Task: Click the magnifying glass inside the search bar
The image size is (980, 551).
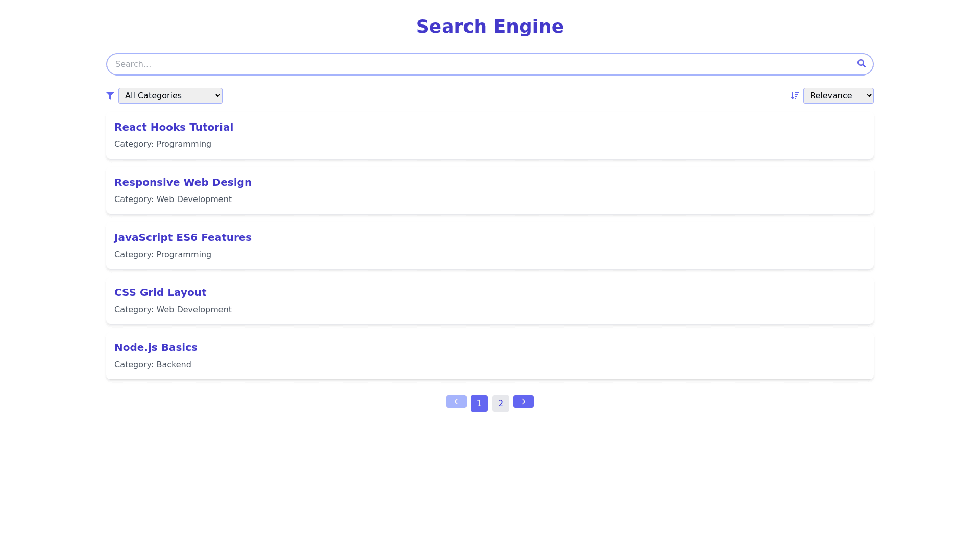Action: [861, 64]
